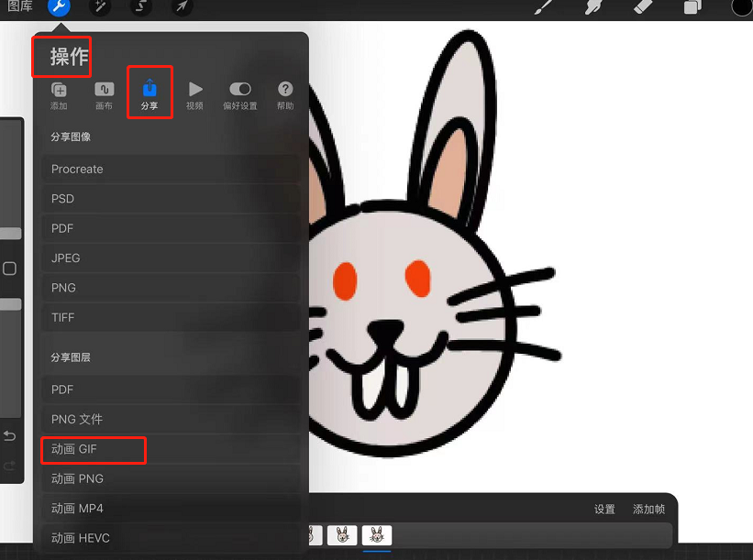
Task: Open the timeline 设置 settings
Action: pyautogui.click(x=604, y=509)
